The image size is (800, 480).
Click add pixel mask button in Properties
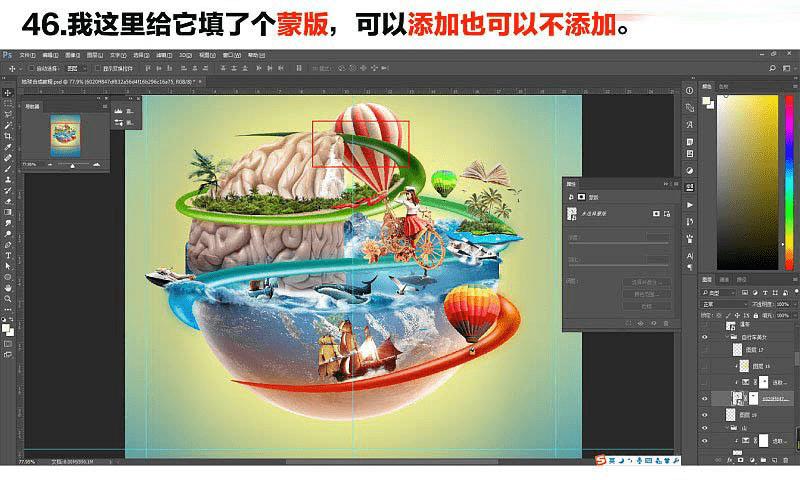pos(656,214)
